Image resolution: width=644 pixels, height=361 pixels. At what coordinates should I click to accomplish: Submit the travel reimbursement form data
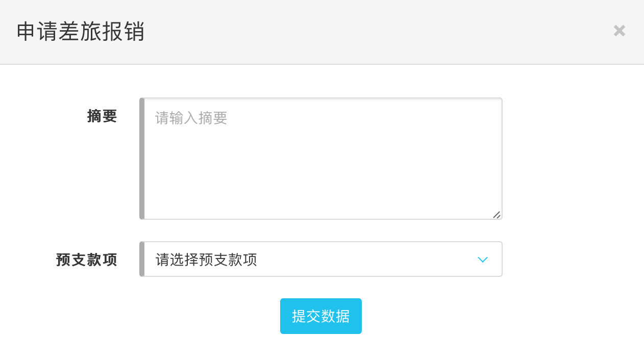tap(320, 316)
